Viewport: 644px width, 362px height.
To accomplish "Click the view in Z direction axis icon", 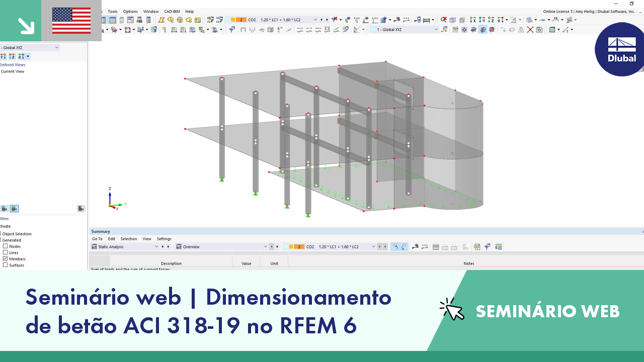I will [x=491, y=20].
